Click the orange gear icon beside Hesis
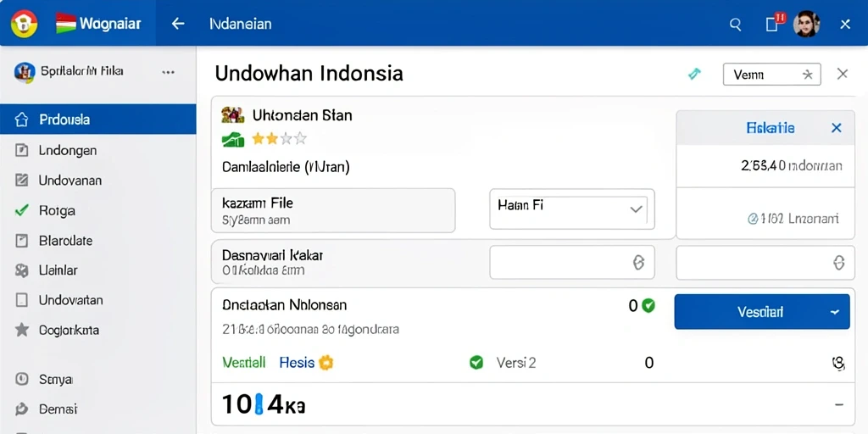 (326, 363)
